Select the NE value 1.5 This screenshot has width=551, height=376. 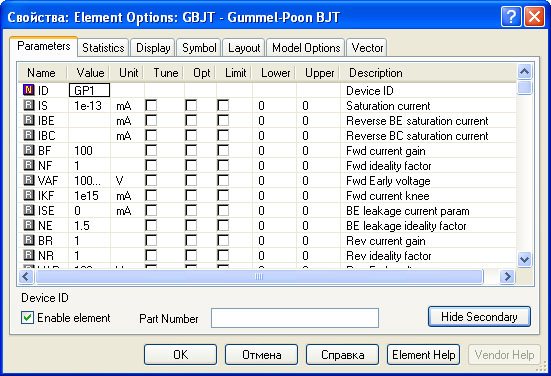[82, 226]
